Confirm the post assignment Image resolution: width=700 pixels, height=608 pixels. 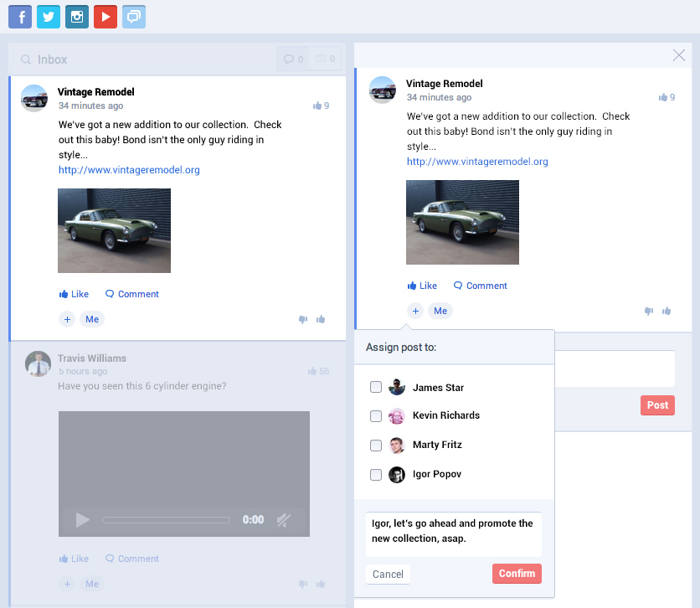517,574
